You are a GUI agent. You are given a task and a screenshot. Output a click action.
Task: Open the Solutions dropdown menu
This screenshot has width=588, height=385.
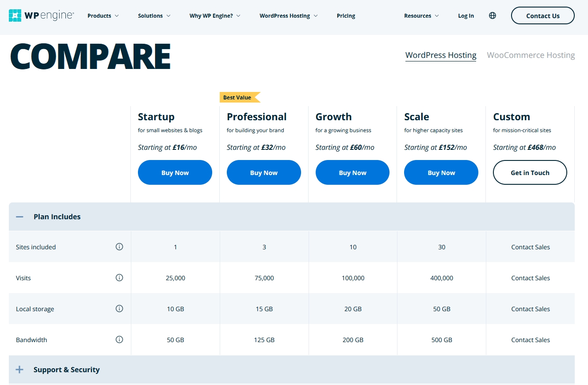point(154,16)
